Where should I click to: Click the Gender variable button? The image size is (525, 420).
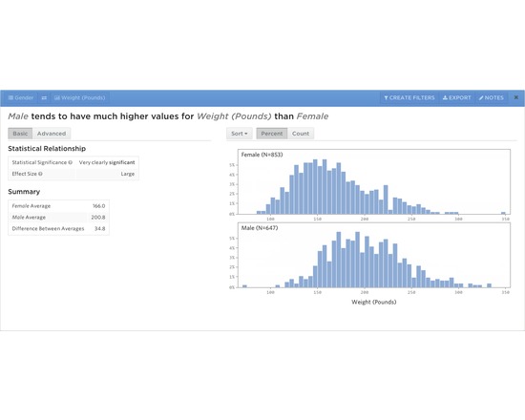21,97
